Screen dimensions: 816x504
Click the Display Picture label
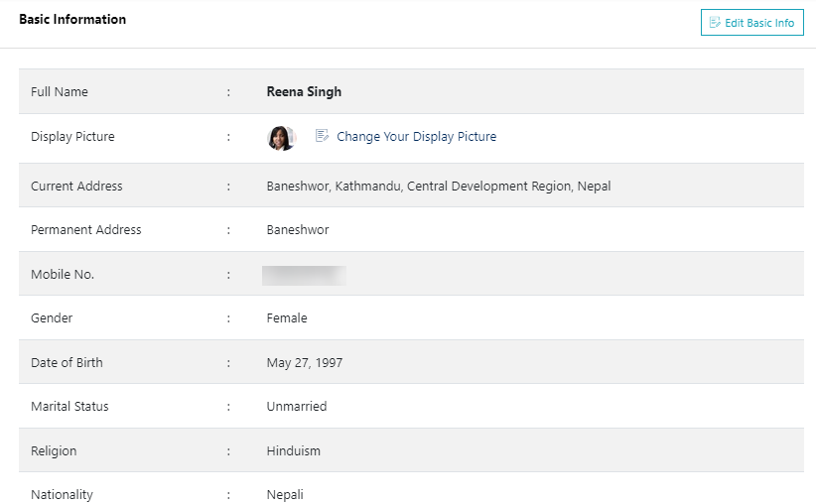[72, 137]
